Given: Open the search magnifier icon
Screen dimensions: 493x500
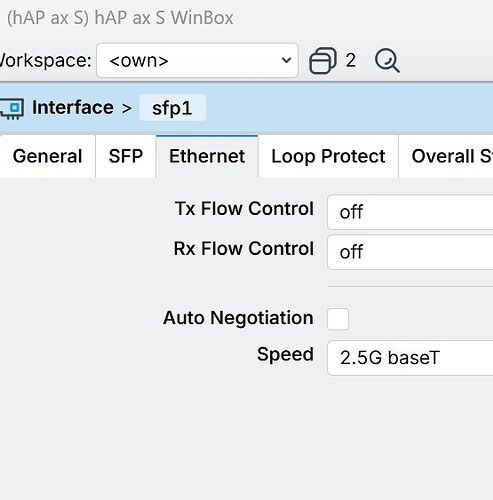Looking at the screenshot, I should click(x=387, y=61).
